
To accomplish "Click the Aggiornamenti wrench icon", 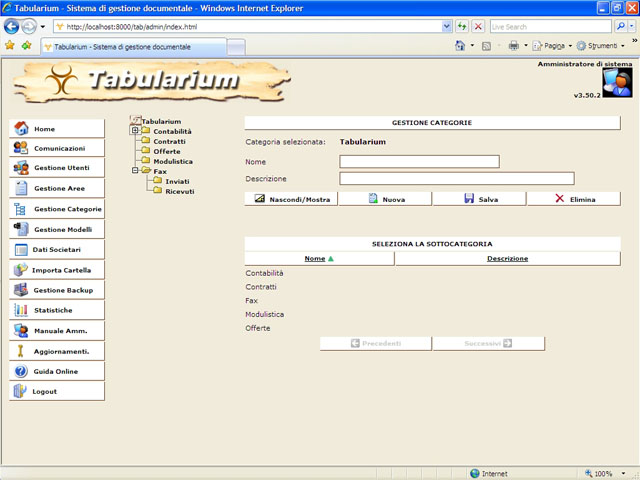I will point(20,351).
